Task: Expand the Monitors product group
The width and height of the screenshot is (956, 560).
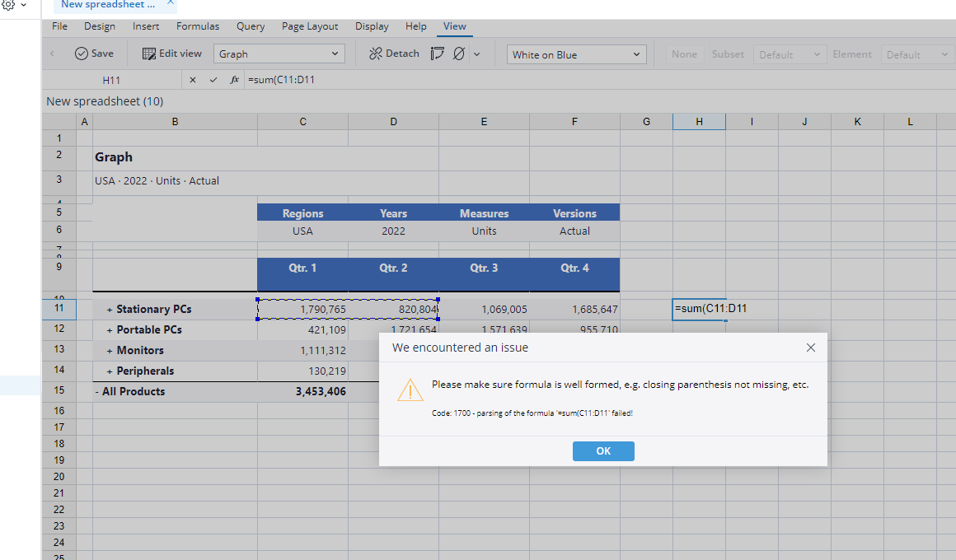Action: pos(110,351)
